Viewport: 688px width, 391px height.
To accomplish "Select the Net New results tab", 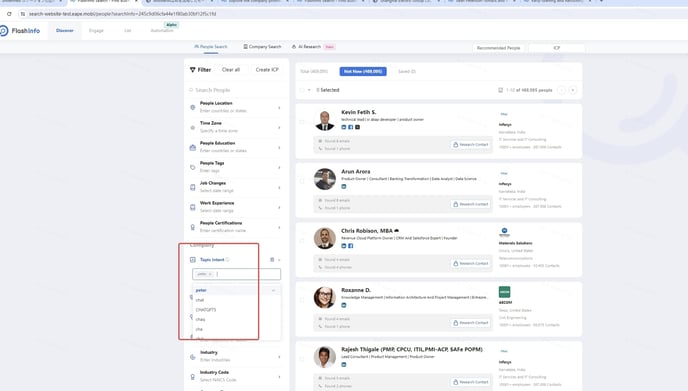I will coord(363,71).
